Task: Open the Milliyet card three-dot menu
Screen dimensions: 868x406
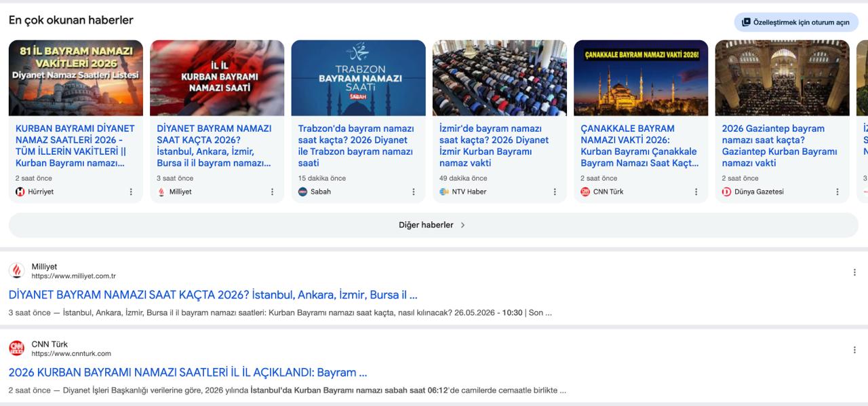Action: point(272,192)
